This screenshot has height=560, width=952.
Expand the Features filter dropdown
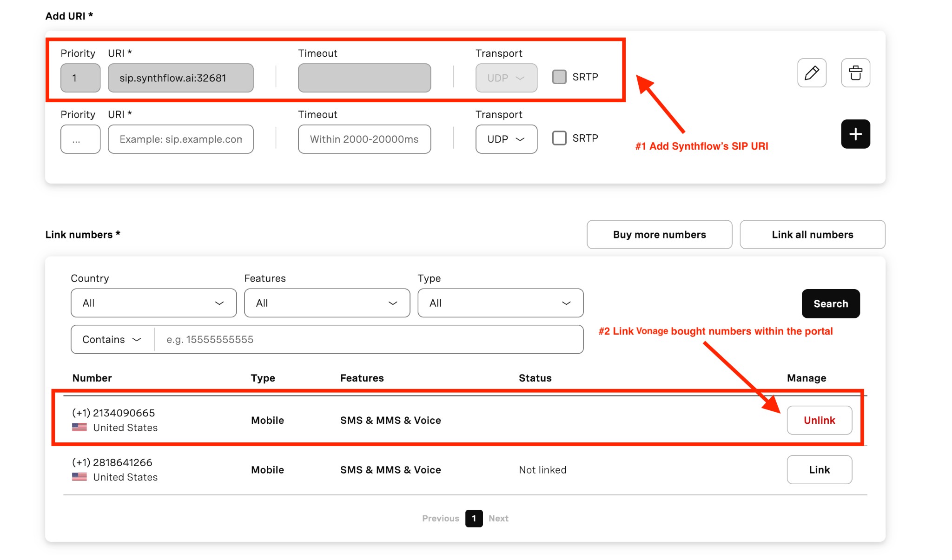click(x=327, y=303)
